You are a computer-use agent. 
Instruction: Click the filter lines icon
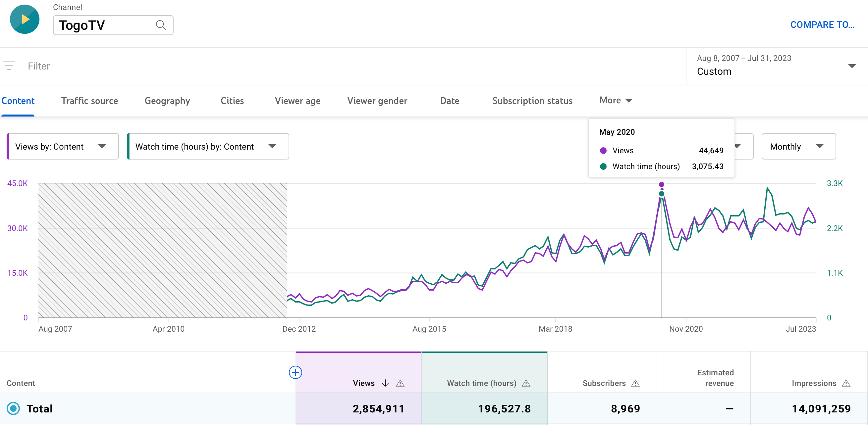(x=9, y=66)
